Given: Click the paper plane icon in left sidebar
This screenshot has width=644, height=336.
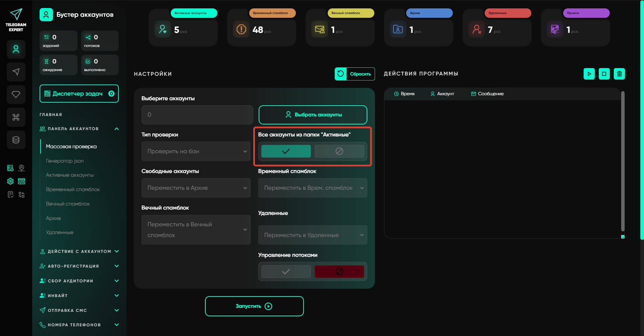Looking at the screenshot, I should pyautogui.click(x=16, y=72).
